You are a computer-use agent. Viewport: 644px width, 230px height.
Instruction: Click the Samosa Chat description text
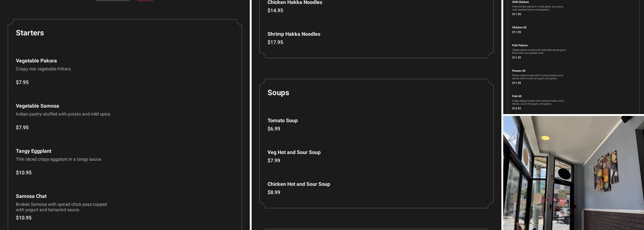click(x=61, y=207)
